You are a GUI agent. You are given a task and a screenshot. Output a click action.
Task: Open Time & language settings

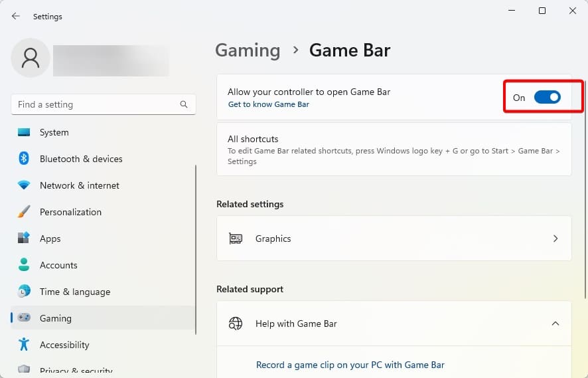[103, 292]
